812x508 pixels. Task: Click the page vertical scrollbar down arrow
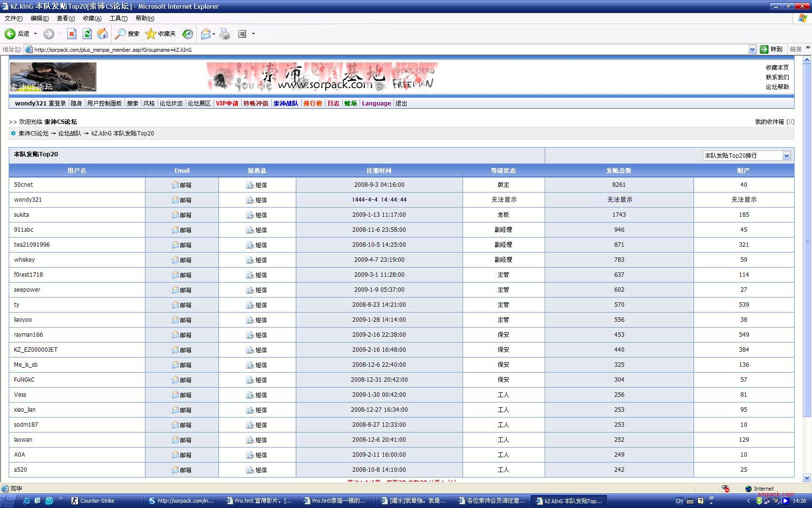[806, 478]
